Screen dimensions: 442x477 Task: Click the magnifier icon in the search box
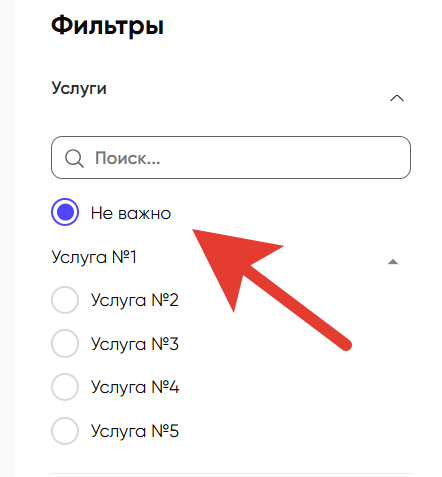click(x=74, y=158)
